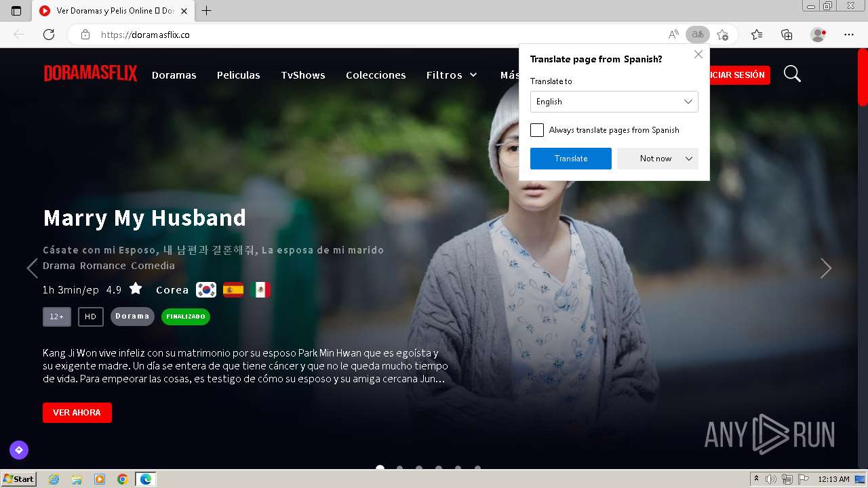
Task: Open the Colecciones menu
Action: coord(376,75)
